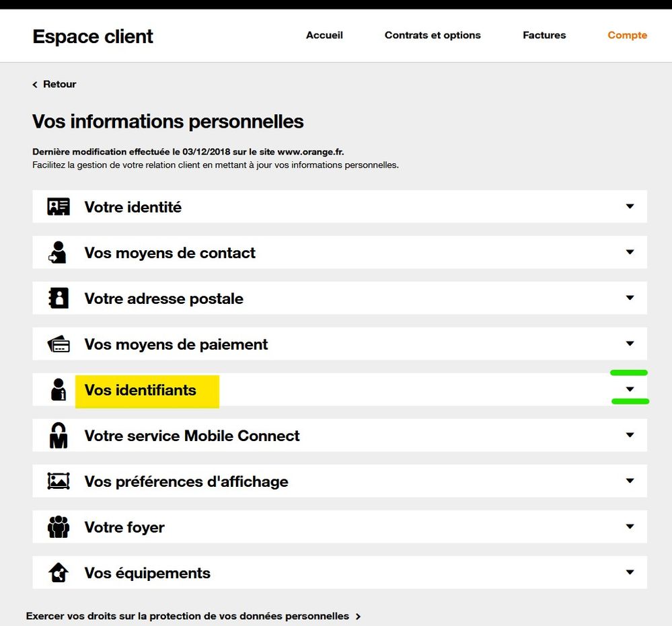
Task: Click the house icon beside Vos équipements
Action: point(58,572)
